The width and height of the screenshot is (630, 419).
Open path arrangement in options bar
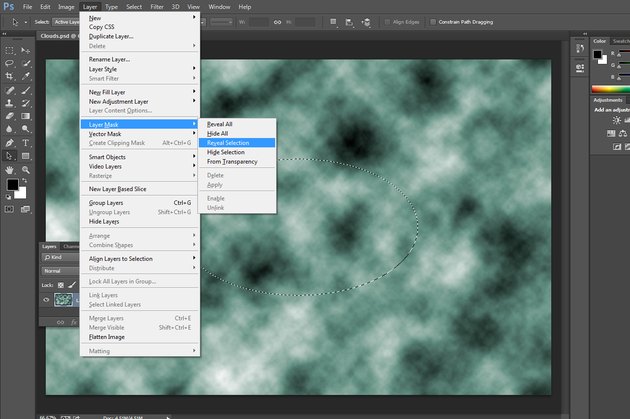click(366, 22)
